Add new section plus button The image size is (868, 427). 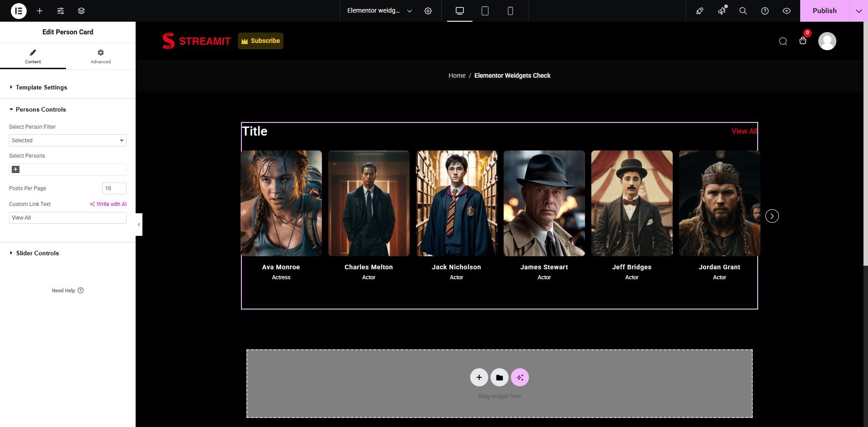[x=479, y=377]
